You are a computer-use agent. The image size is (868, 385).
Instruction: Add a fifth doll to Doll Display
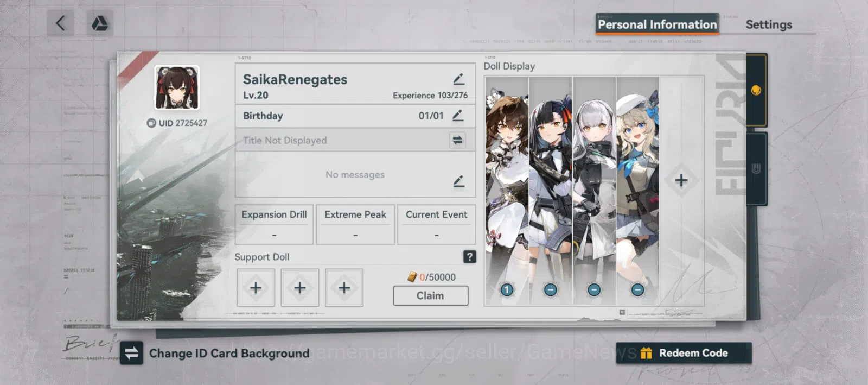681,180
